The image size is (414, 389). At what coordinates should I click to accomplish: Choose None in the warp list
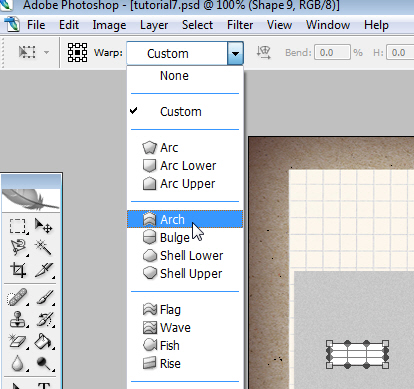click(x=185, y=76)
